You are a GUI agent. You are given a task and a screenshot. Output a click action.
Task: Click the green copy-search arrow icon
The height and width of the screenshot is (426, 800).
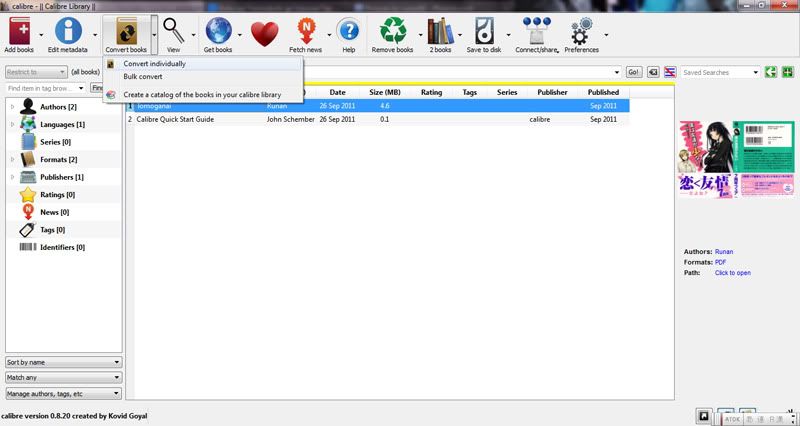pos(771,72)
